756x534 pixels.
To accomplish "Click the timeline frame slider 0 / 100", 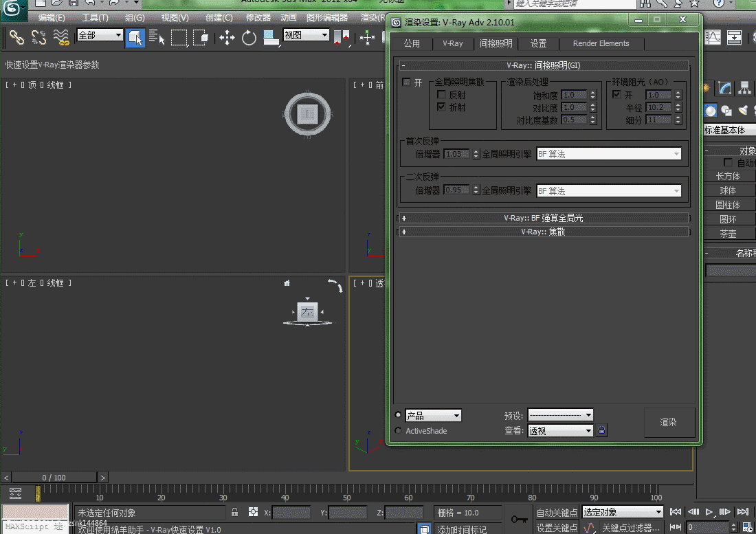I will click(54, 477).
